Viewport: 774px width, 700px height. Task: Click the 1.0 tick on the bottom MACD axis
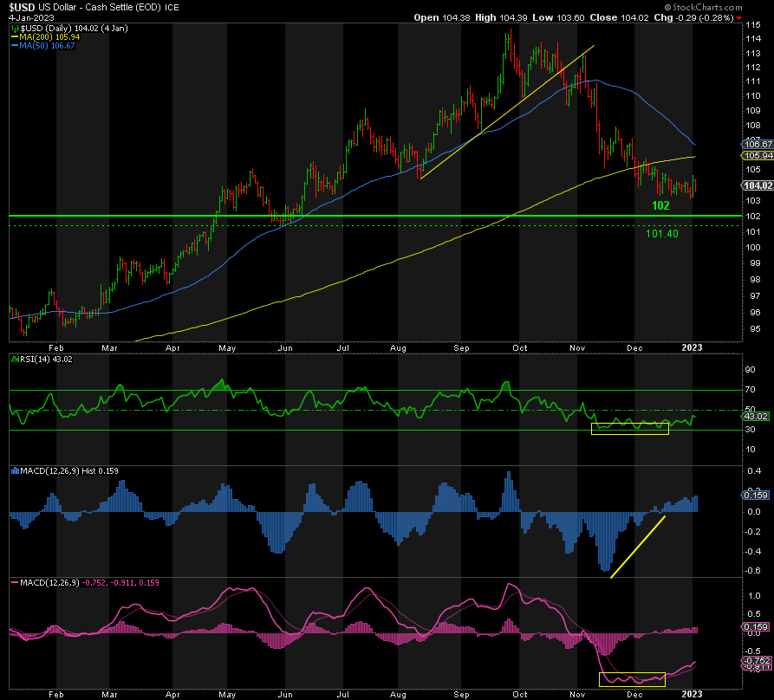754,596
